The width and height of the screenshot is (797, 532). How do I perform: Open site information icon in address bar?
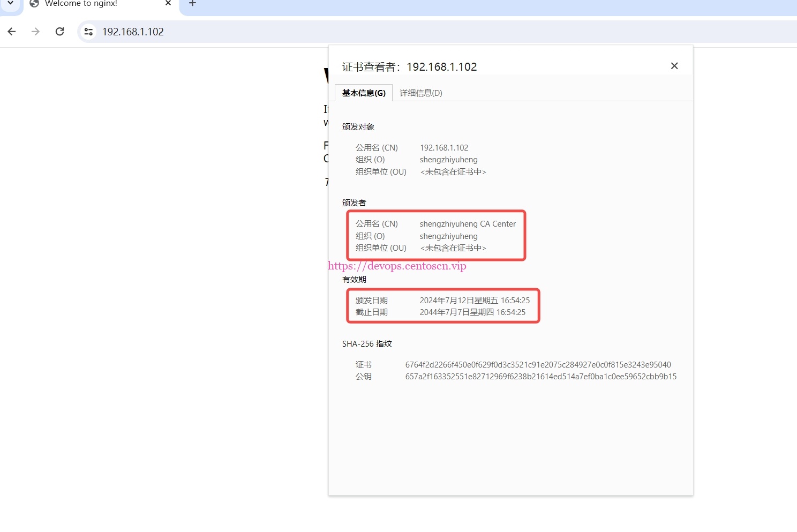89,32
